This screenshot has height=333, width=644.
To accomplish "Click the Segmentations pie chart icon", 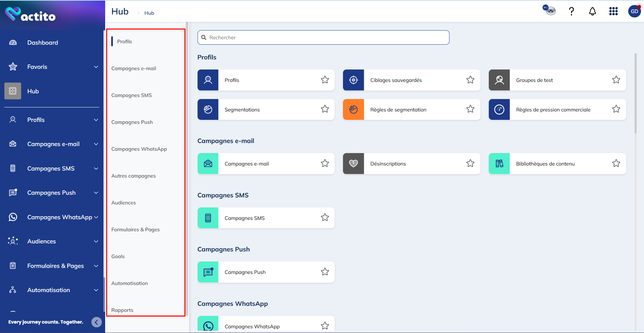I will [208, 109].
